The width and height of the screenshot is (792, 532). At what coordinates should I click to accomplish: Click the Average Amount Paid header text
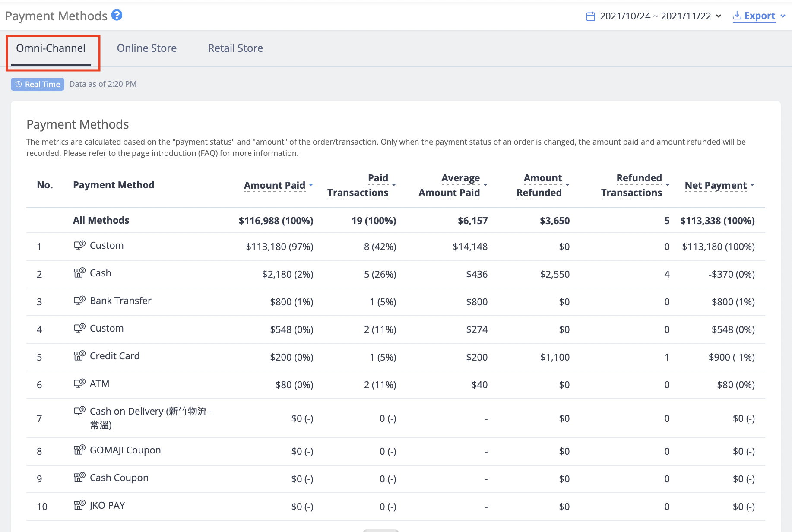coord(450,185)
